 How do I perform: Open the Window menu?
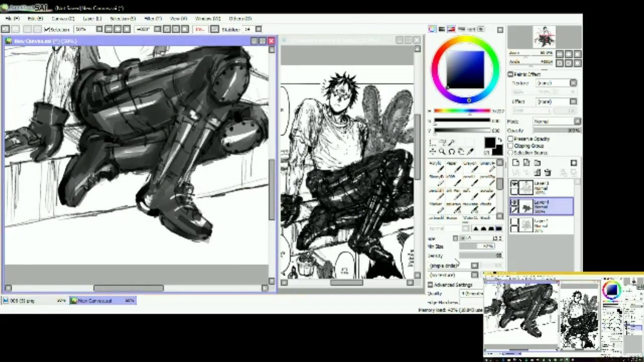(x=207, y=19)
